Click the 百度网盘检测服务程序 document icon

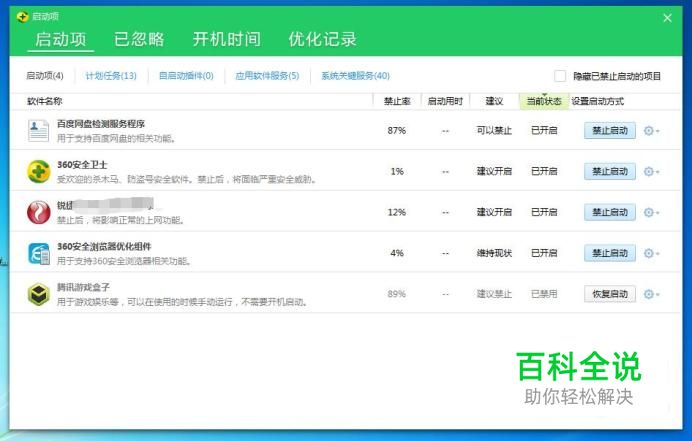pyautogui.click(x=38, y=131)
